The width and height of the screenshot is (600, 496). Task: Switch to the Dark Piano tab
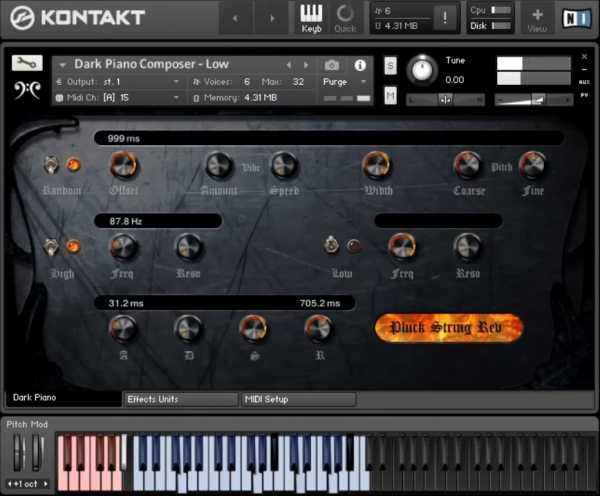pyautogui.click(x=63, y=398)
